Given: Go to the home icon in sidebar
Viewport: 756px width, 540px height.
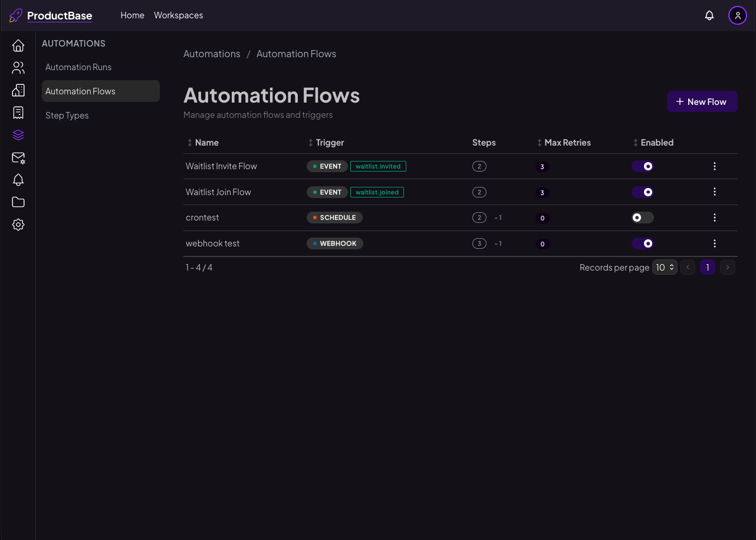Looking at the screenshot, I should pyautogui.click(x=18, y=45).
